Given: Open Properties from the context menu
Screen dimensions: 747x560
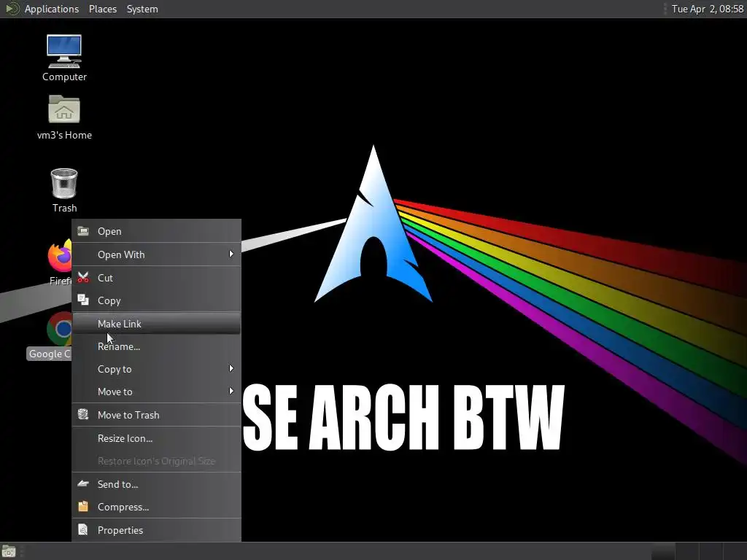Looking at the screenshot, I should 156,530.
